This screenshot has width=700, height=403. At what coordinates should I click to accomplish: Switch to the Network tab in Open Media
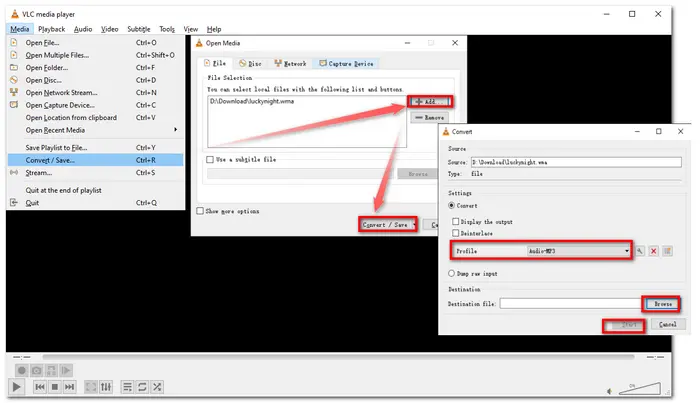290,64
